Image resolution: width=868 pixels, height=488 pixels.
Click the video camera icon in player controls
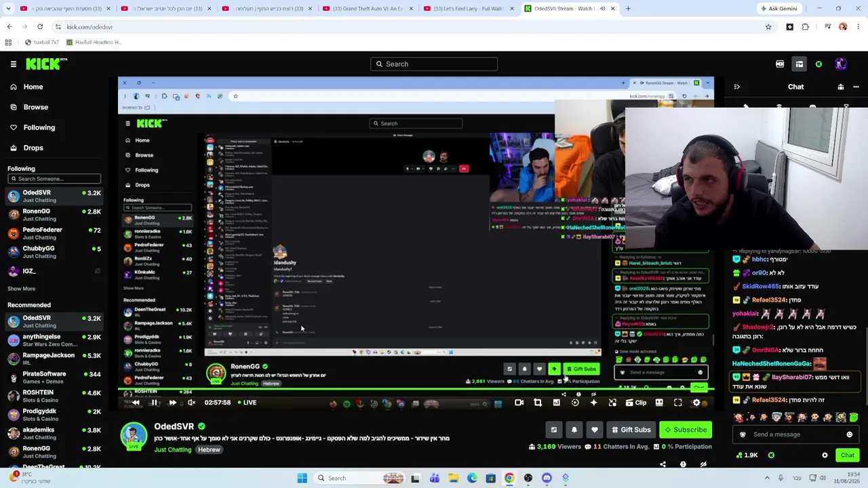coord(519,403)
